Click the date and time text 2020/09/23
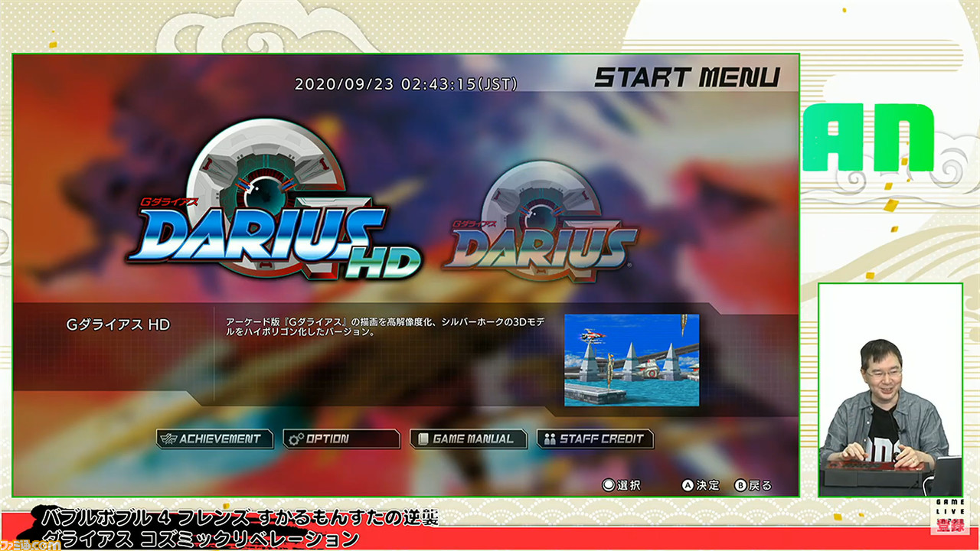The height and width of the screenshot is (551, 980). (406, 83)
